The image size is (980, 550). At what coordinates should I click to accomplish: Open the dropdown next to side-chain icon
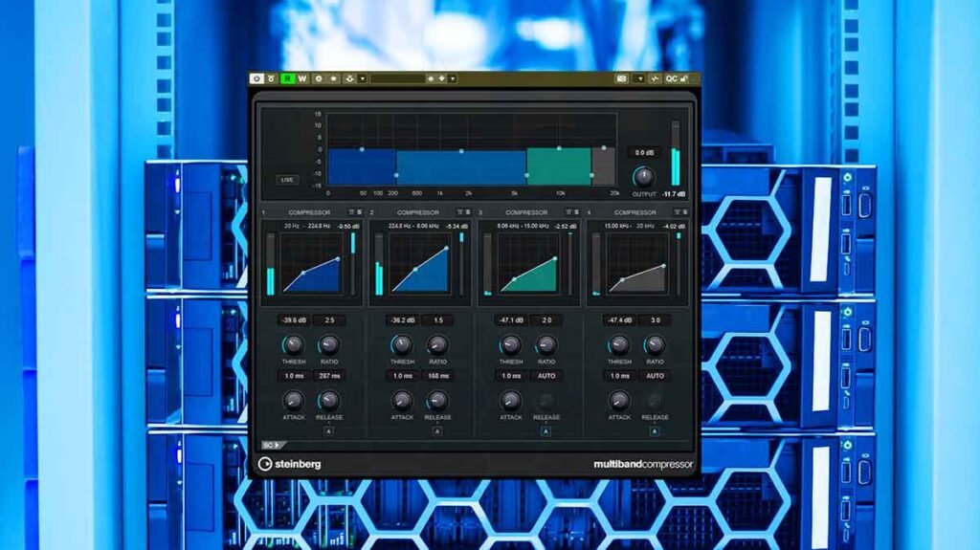click(x=363, y=78)
